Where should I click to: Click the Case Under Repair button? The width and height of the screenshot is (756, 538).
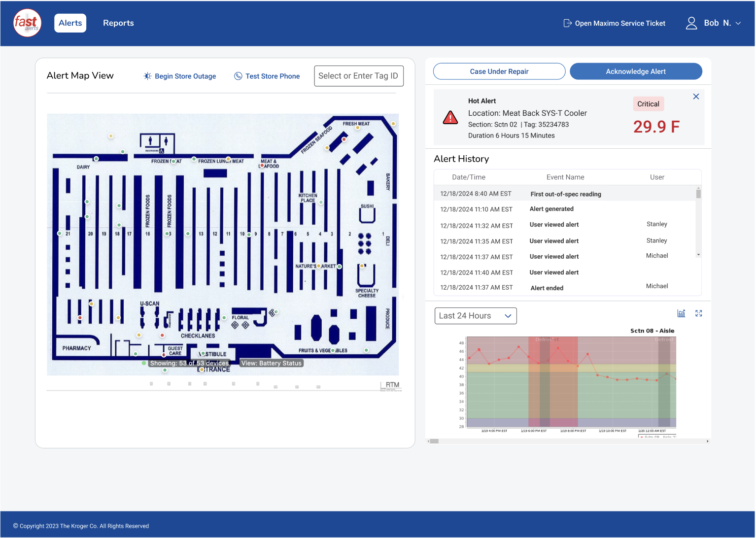click(499, 71)
